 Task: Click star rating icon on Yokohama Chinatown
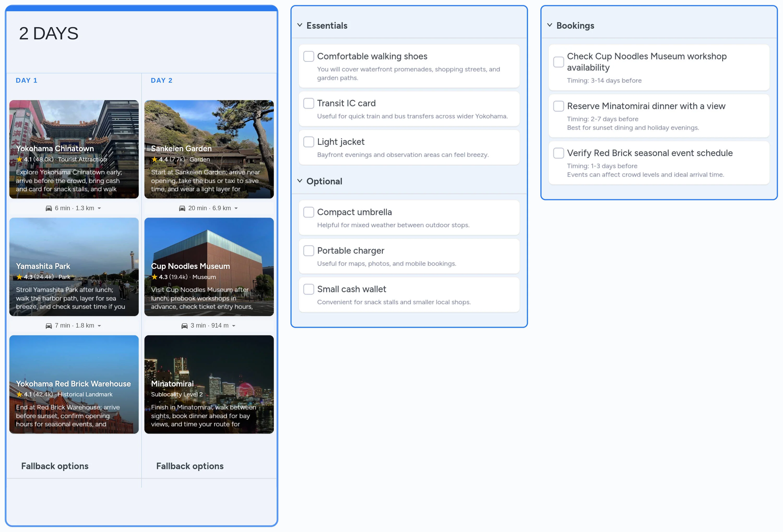pyautogui.click(x=20, y=160)
